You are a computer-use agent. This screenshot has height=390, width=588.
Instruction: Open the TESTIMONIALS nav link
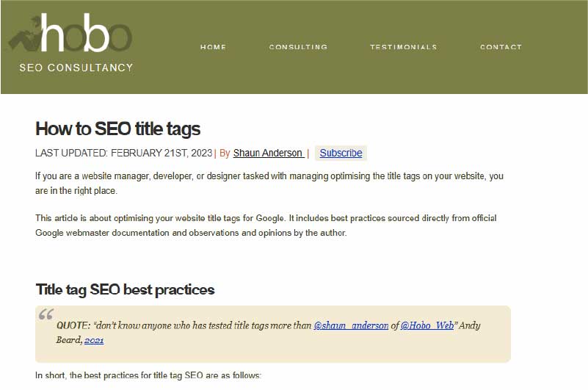404,47
